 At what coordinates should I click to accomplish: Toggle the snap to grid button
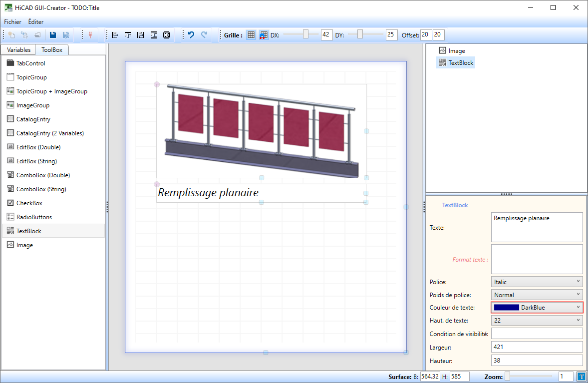[x=264, y=35]
